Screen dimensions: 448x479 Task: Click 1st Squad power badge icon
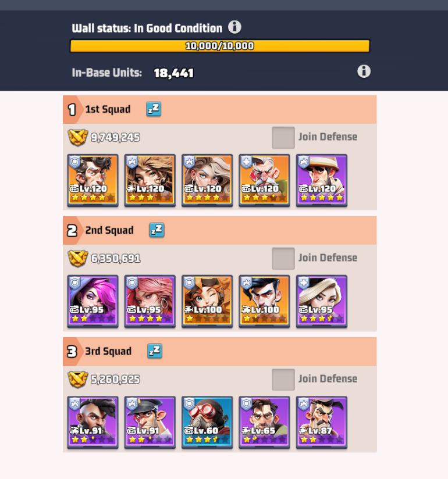(78, 137)
